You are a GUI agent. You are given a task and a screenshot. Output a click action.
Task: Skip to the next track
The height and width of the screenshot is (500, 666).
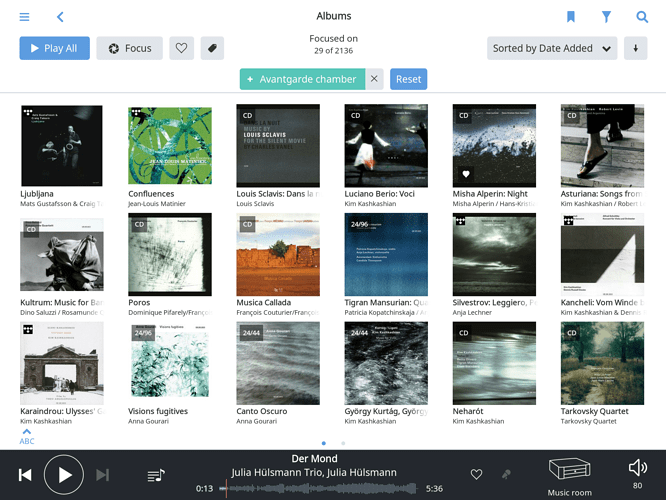coord(102,475)
